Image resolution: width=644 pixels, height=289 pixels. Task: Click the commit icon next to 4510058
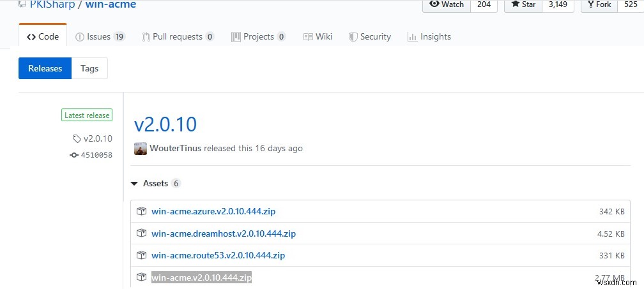pos(74,155)
